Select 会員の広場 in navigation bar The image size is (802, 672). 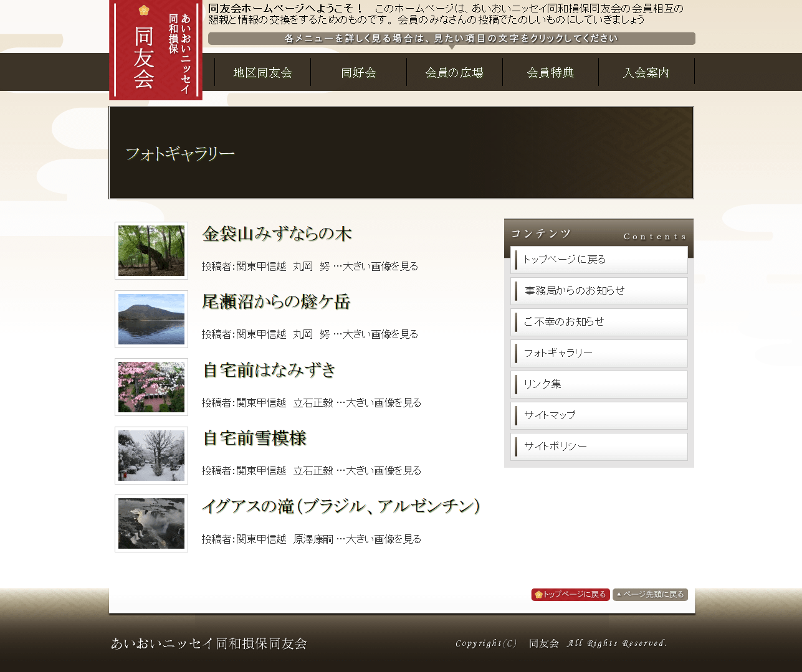(454, 73)
